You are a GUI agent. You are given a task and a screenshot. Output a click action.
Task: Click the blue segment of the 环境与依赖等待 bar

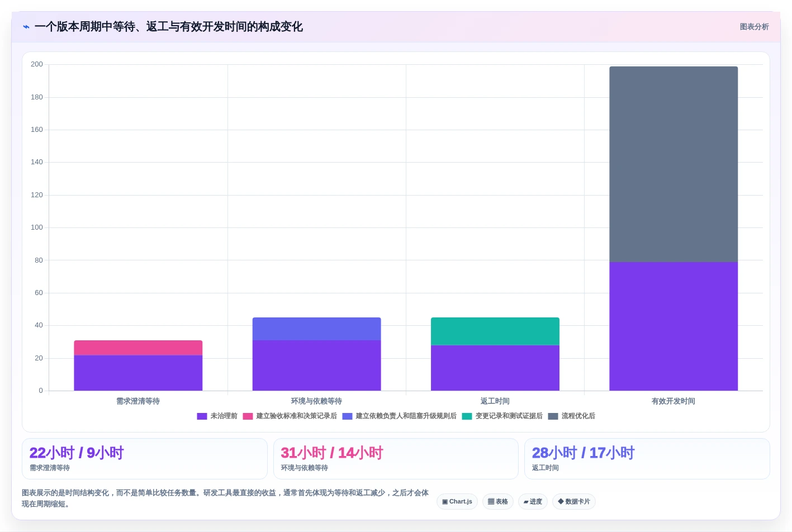(x=316, y=329)
